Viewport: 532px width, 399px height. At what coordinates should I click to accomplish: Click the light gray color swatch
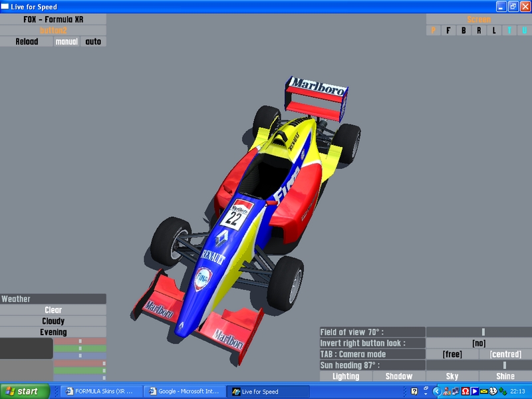(27, 370)
